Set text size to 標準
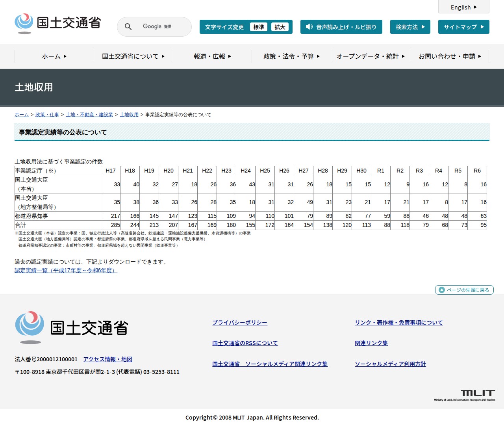Screen dimensions: 504x429 coord(258,27)
